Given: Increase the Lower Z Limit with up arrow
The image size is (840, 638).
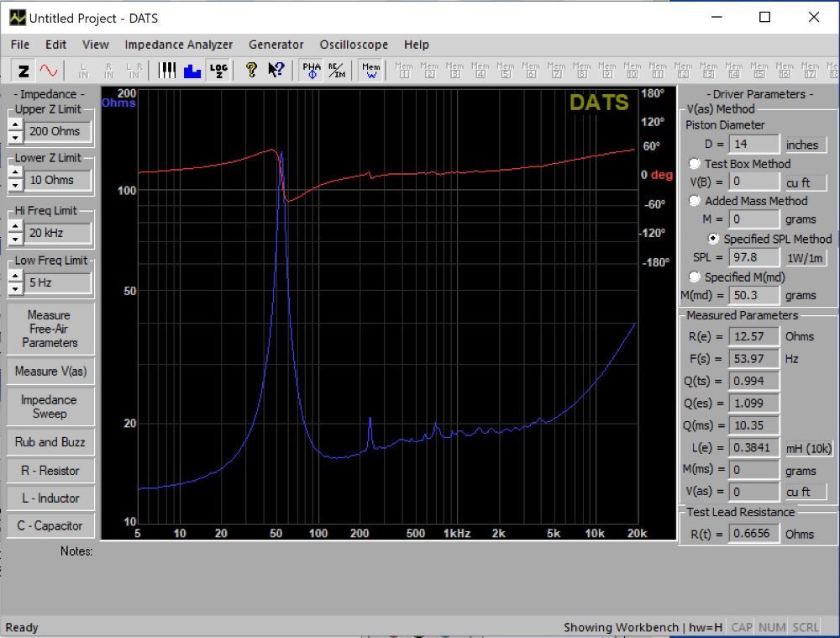Looking at the screenshot, I should point(15,174).
